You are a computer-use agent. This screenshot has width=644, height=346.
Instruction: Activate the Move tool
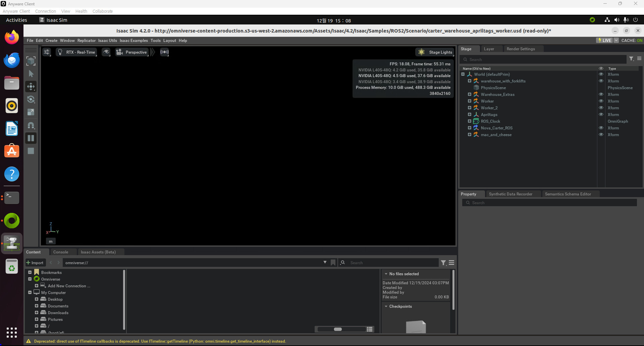pos(31,86)
